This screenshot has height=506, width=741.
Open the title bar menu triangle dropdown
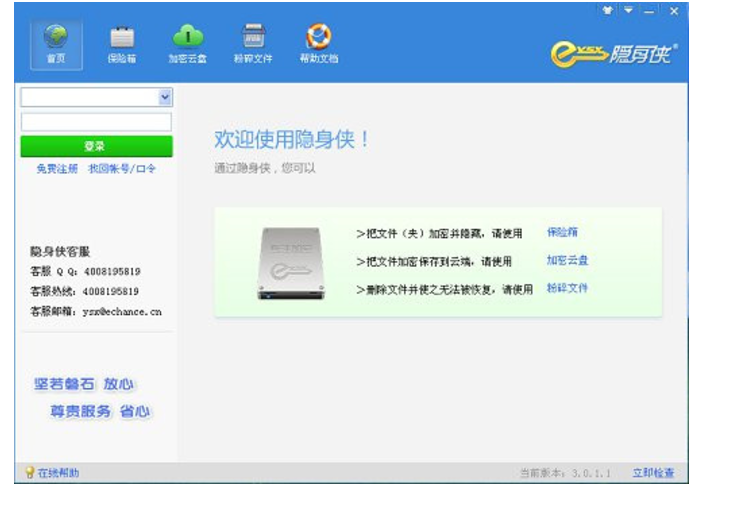(x=628, y=10)
